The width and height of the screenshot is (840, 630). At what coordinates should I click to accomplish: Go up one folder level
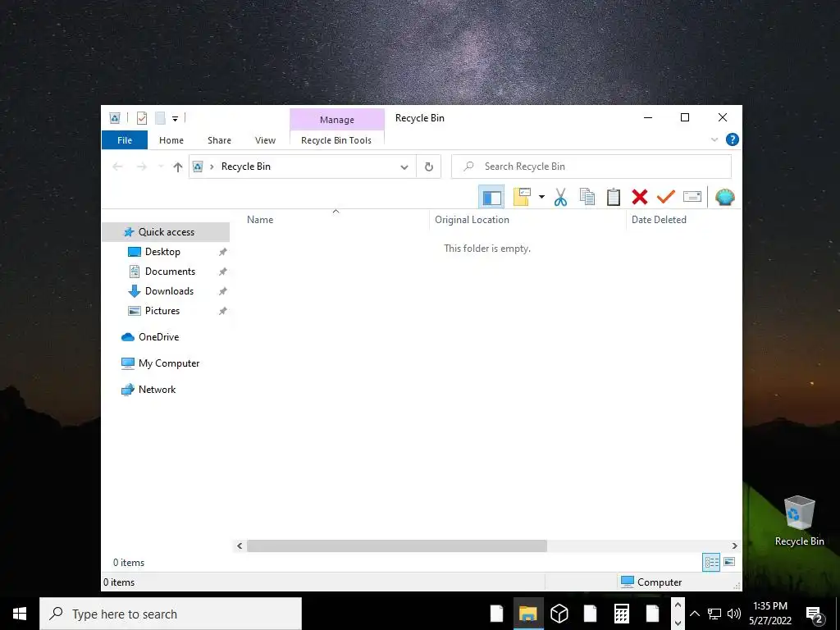(178, 167)
